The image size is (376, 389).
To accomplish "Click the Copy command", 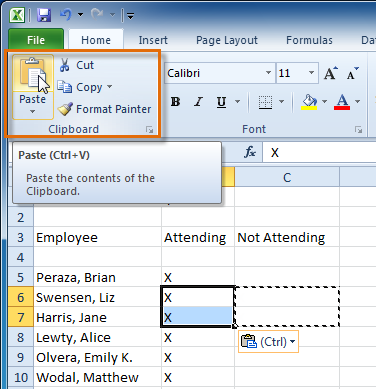I will [x=80, y=87].
